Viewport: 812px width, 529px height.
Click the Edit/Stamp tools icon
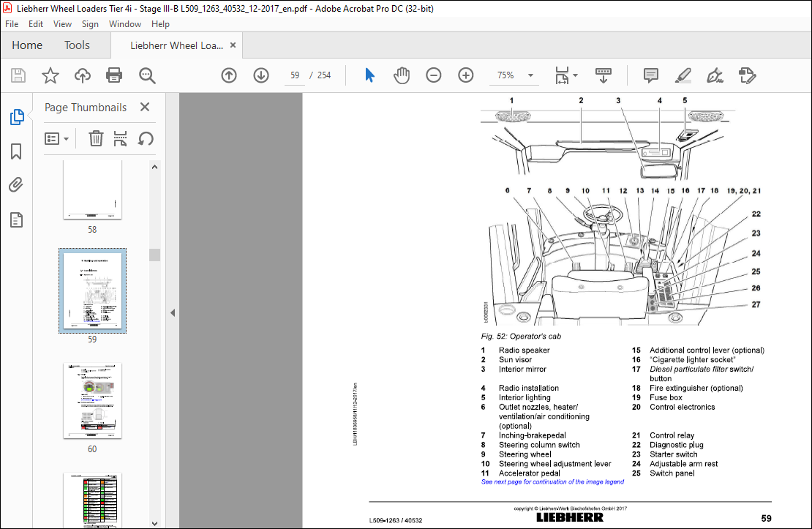748,75
